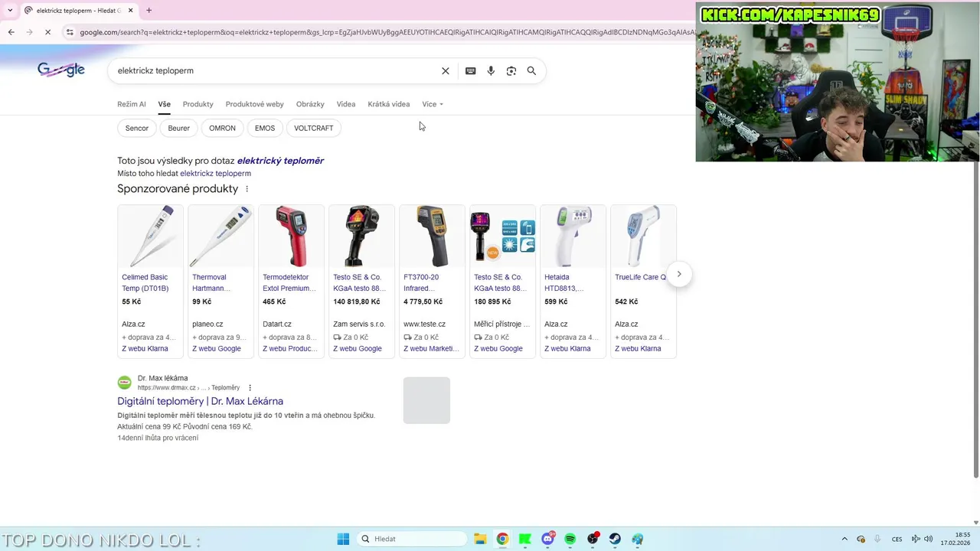The height and width of the screenshot is (551, 980).
Task: Switch to the Obrázky tab
Action: 310,104
